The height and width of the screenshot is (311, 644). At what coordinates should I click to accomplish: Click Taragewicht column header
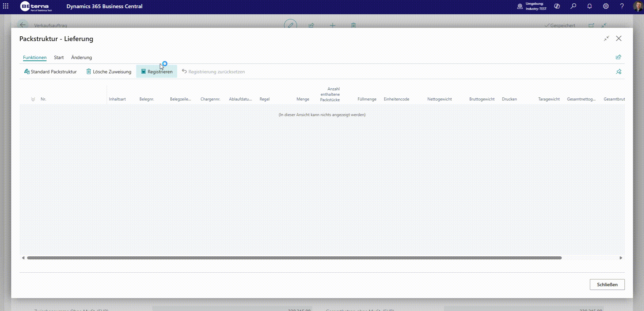pyautogui.click(x=549, y=99)
